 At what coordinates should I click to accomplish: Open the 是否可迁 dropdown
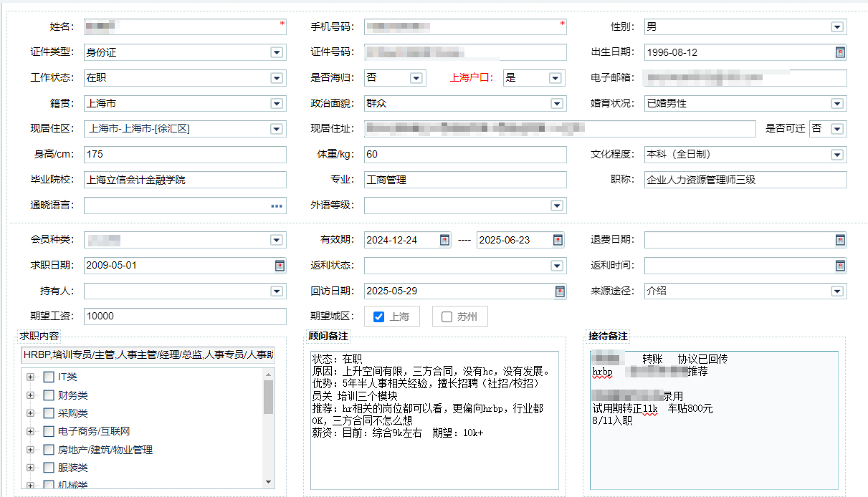point(837,129)
